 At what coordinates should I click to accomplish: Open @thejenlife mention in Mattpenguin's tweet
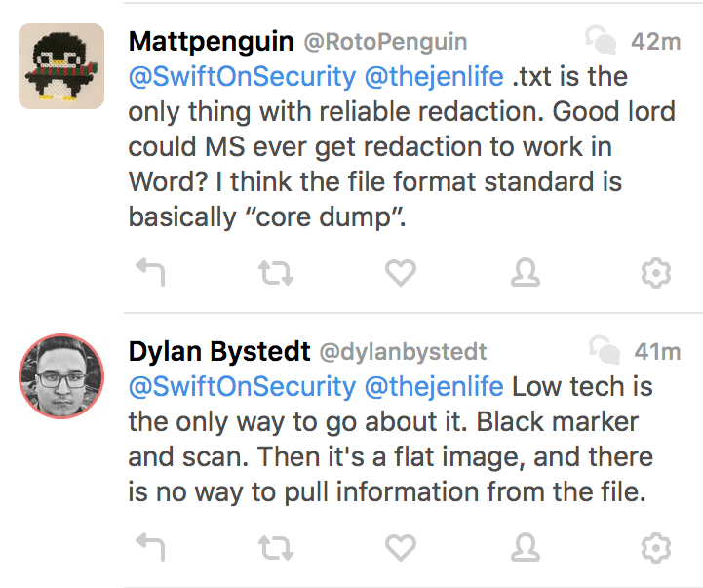[433, 76]
